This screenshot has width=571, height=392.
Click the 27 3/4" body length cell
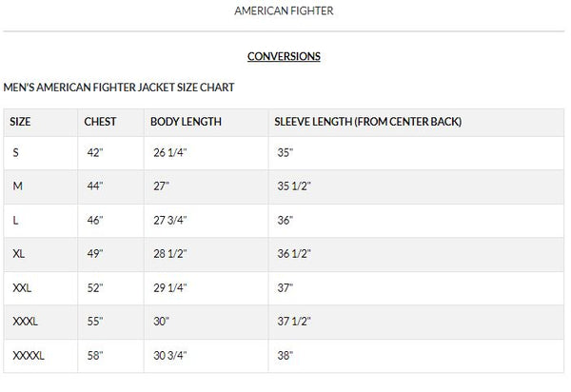(170, 220)
